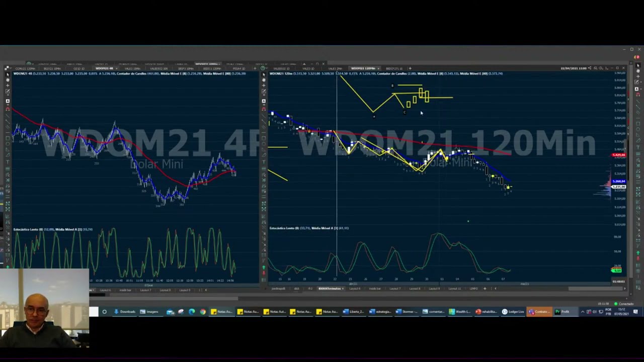644x362 pixels.
Task: Open the Stormer Word document on the taskbar
Action: coord(407,312)
